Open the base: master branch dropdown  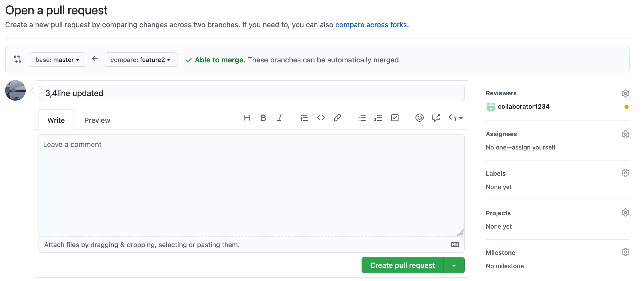[x=57, y=60]
